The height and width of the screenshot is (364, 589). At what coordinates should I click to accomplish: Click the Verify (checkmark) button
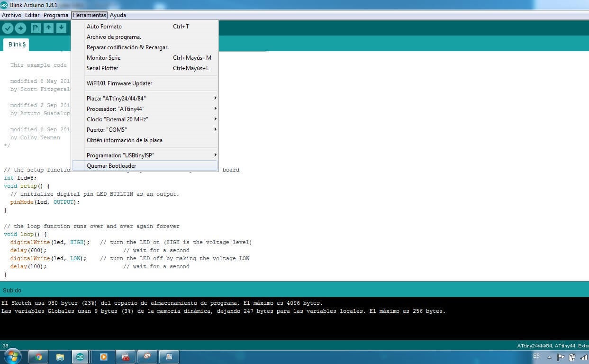click(x=8, y=28)
